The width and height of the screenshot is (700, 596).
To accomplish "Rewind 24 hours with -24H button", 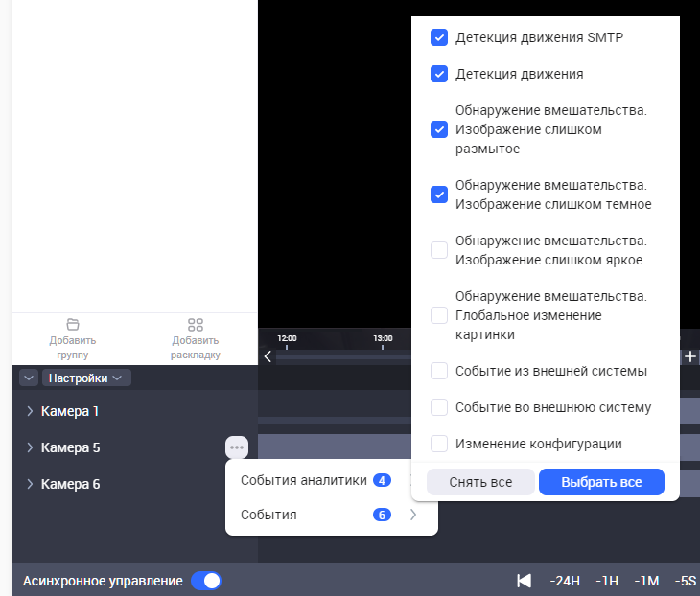I will pos(565,581).
